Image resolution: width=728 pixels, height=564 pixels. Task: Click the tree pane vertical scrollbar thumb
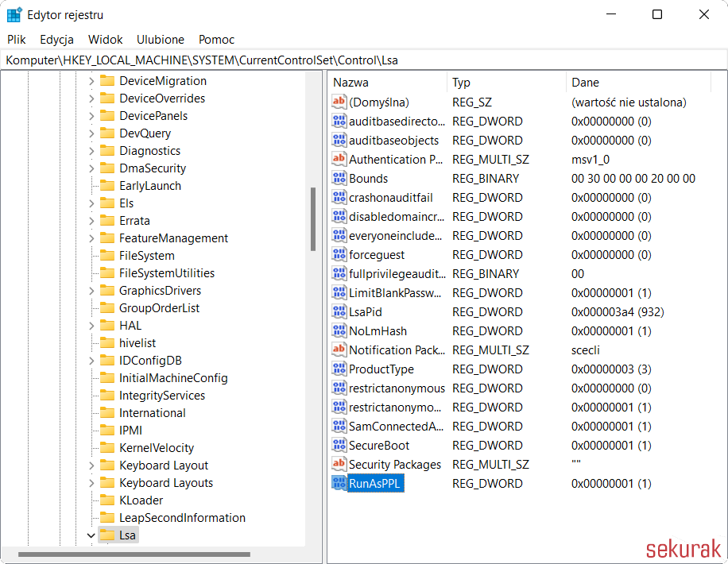(x=313, y=219)
